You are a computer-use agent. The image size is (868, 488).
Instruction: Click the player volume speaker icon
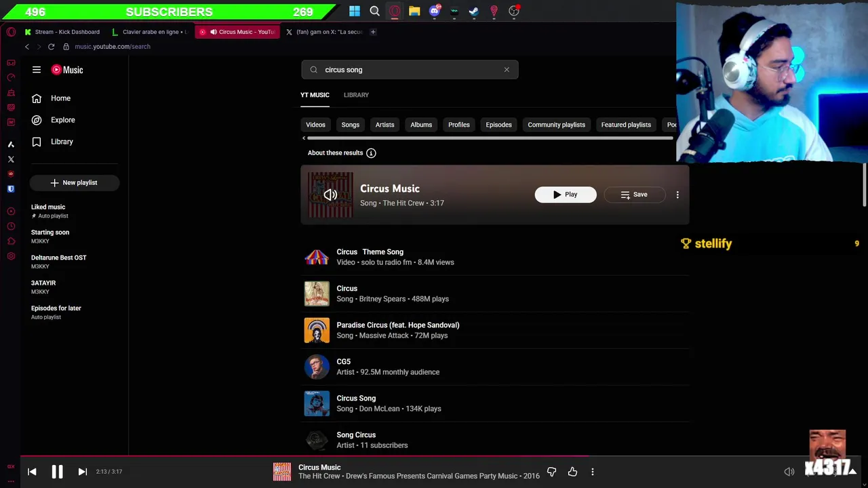click(x=789, y=472)
